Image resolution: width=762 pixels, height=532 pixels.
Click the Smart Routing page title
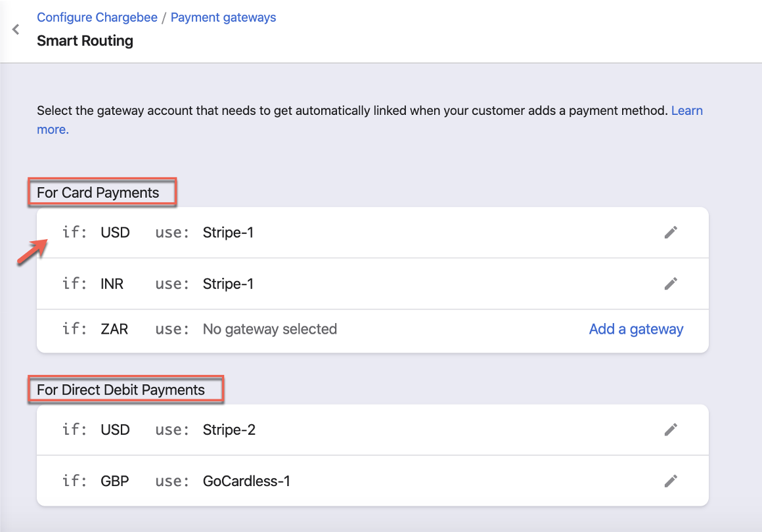[85, 41]
